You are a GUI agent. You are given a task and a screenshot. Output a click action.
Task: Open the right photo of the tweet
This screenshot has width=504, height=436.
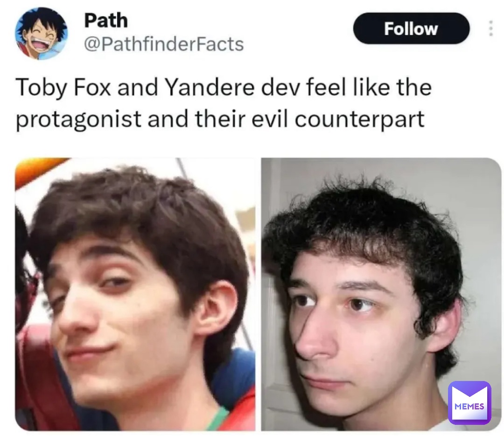[x=381, y=294]
